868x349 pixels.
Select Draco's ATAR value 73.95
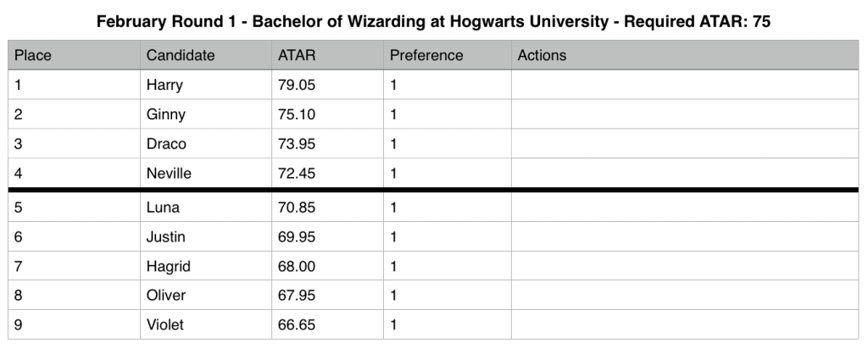coord(297,144)
